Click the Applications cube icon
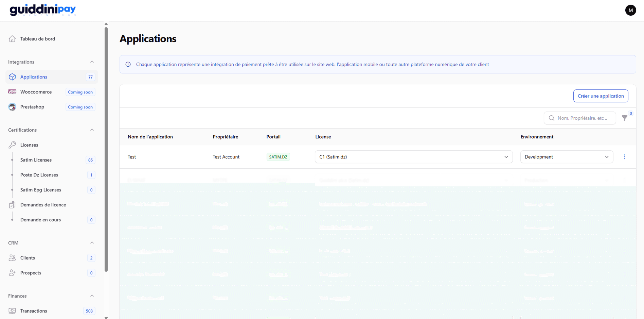This screenshot has width=644, height=319. (12, 77)
